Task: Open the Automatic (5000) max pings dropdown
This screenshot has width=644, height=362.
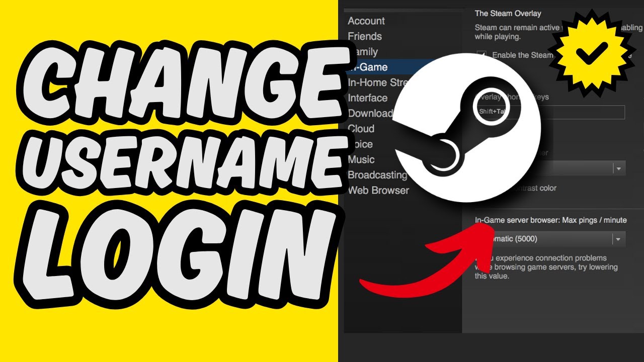Action: point(550,239)
